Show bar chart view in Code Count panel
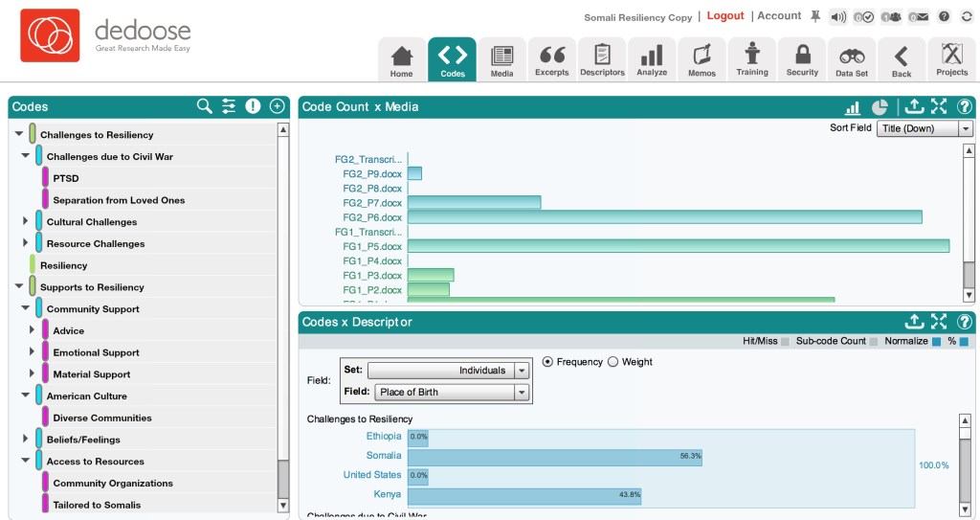The image size is (980, 520). pos(852,107)
